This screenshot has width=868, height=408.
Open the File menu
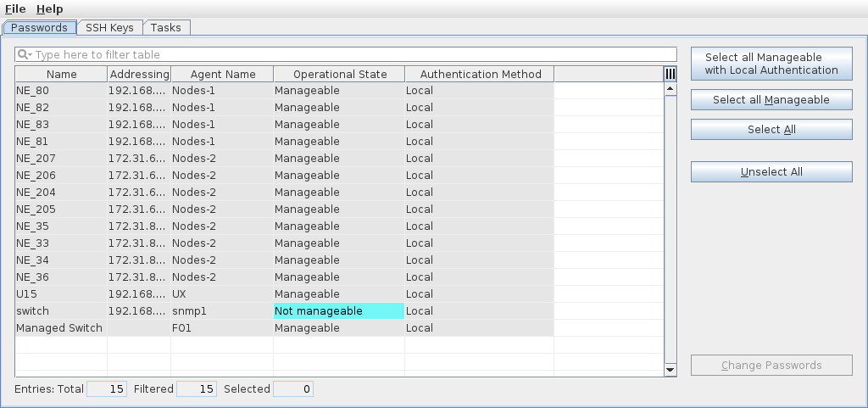15,8
